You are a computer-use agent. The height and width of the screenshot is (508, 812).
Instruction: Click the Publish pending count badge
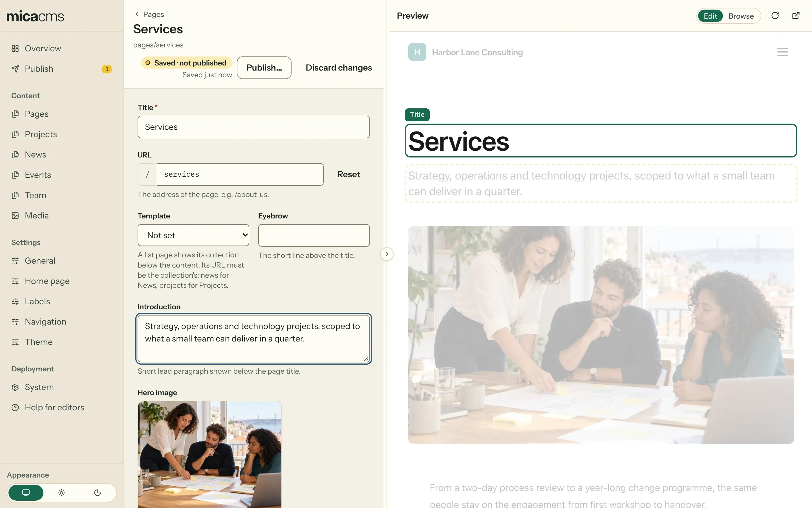click(107, 69)
